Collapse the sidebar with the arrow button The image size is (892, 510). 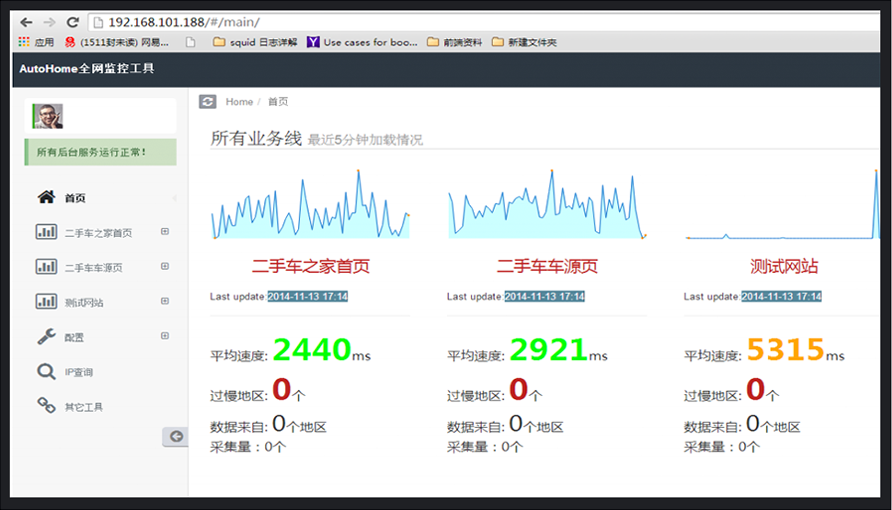tap(176, 437)
